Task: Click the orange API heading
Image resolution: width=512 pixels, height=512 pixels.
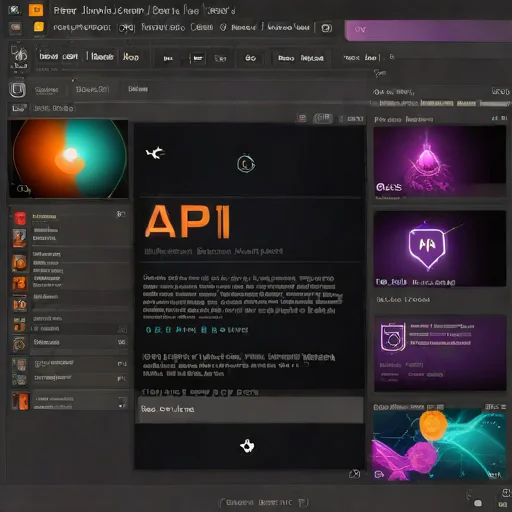Action: [x=188, y=221]
